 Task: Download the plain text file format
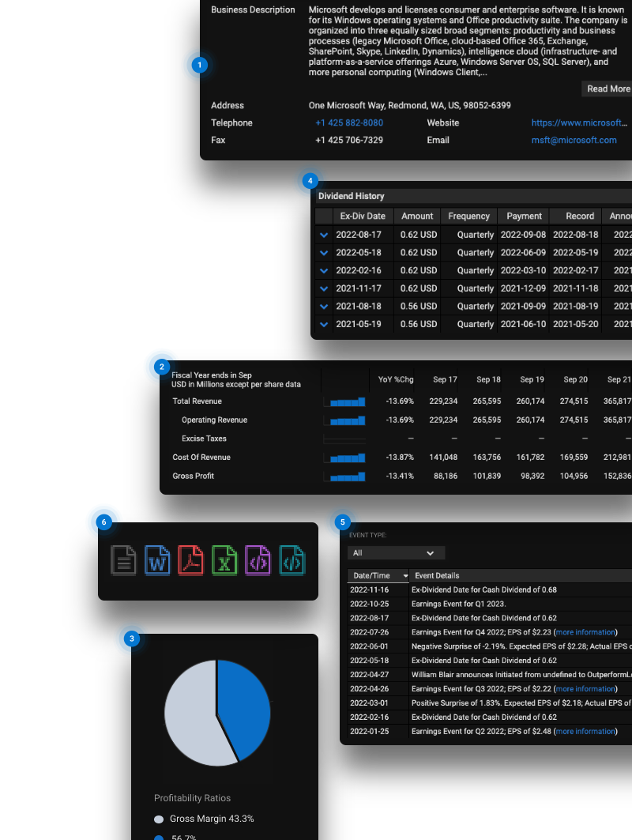pos(123,560)
